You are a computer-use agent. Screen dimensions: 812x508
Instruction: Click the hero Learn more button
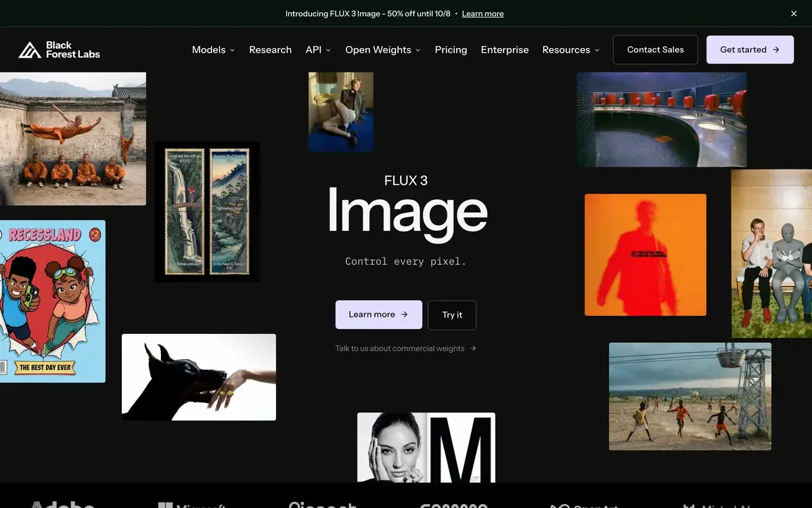379,315
